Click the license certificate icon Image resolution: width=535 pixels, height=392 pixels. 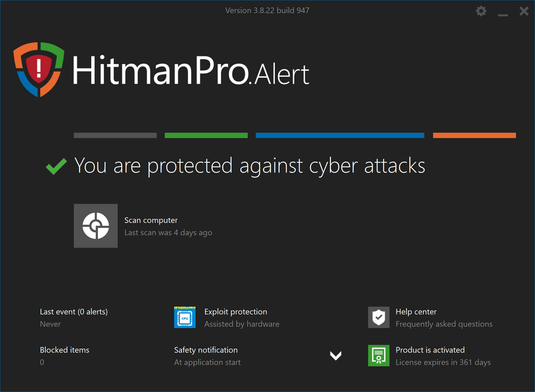379,356
